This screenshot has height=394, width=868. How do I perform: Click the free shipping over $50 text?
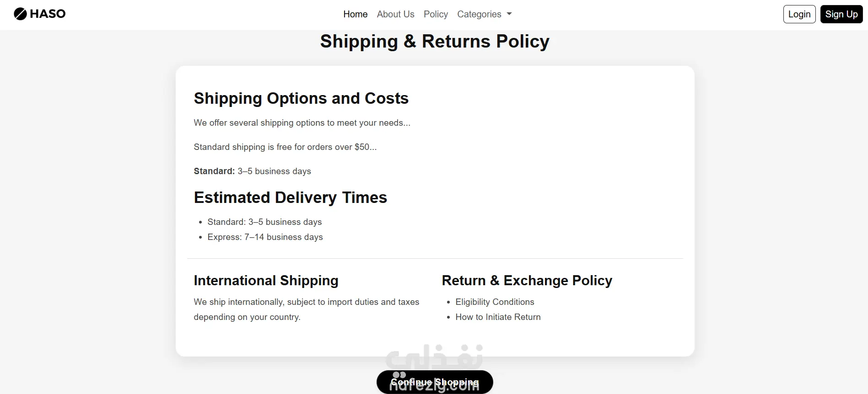(285, 147)
